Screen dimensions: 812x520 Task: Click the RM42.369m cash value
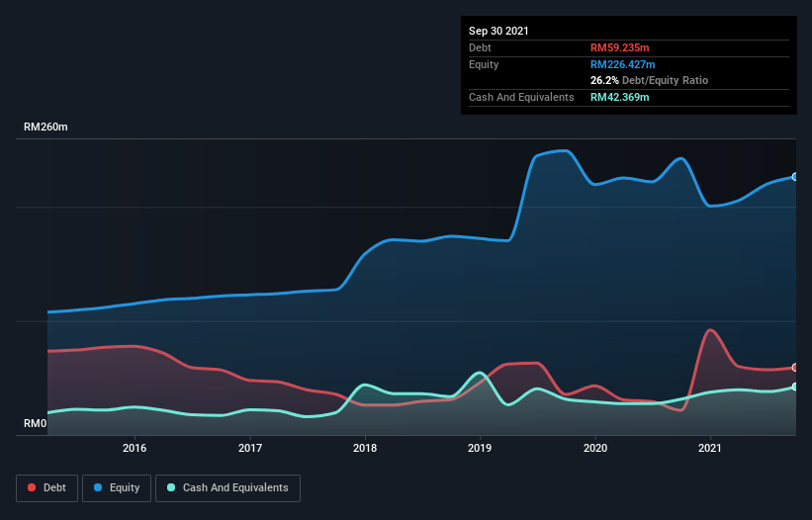pyautogui.click(x=620, y=97)
